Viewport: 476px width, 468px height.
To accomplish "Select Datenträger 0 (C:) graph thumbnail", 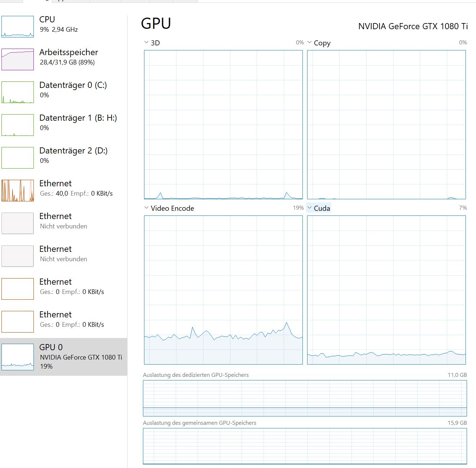I will click(18, 92).
